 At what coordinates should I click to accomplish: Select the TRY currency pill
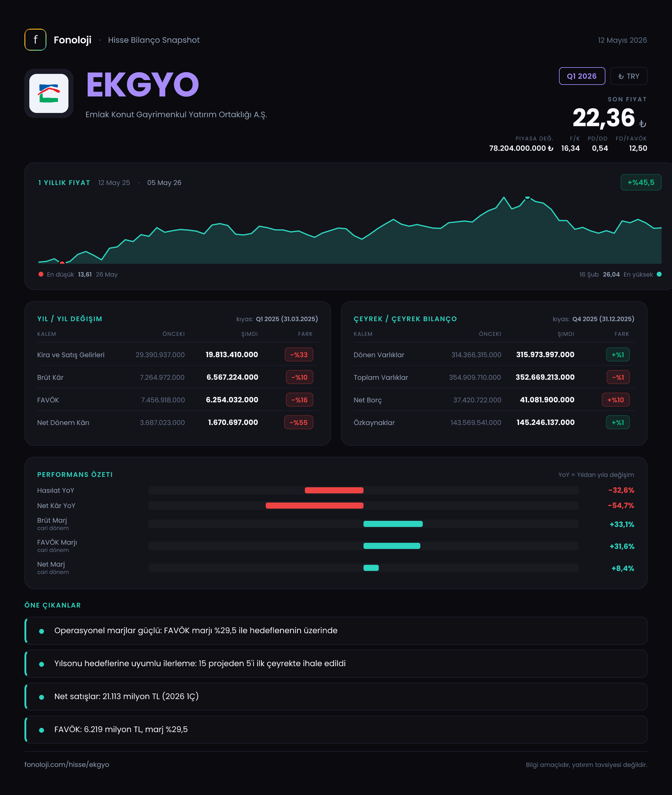pos(629,76)
